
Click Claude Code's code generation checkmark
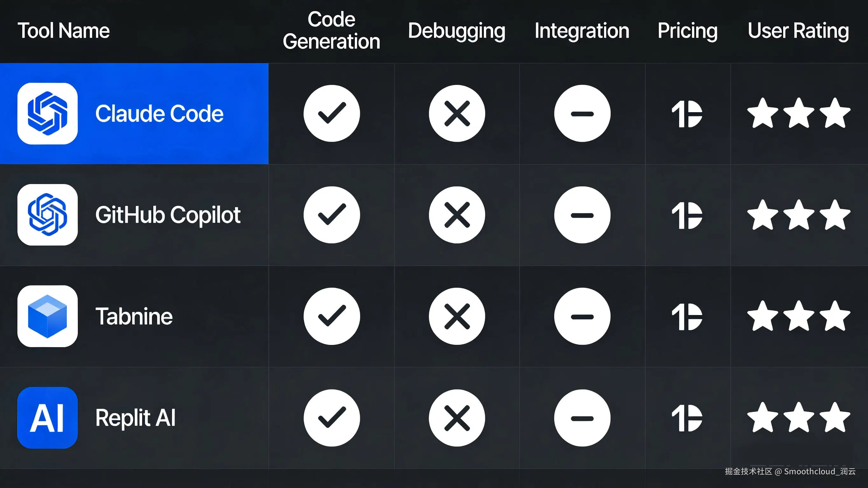coord(332,113)
